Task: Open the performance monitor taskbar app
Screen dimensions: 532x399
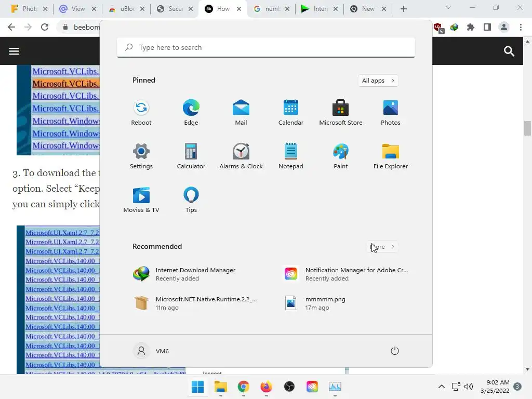Action: (x=335, y=387)
